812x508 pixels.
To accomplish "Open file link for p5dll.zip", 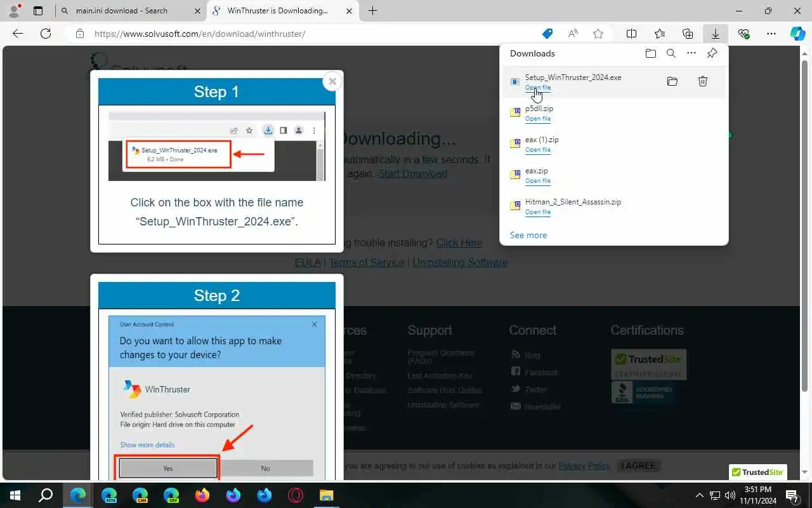I will coord(538,119).
